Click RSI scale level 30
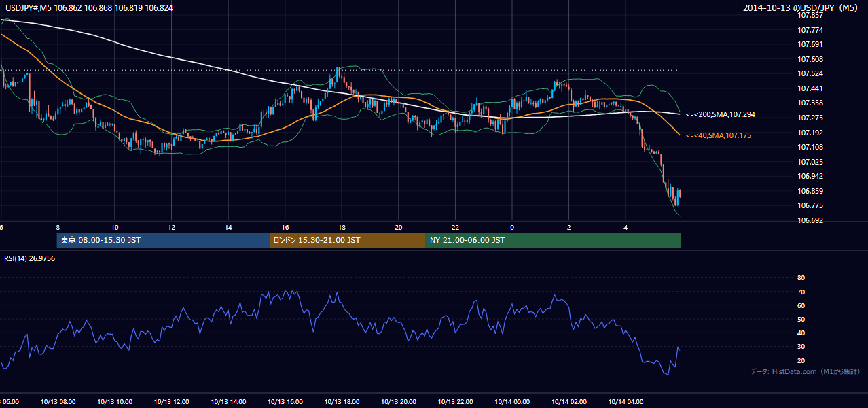This screenshot has height=408, width=868. tap(801, 347)
